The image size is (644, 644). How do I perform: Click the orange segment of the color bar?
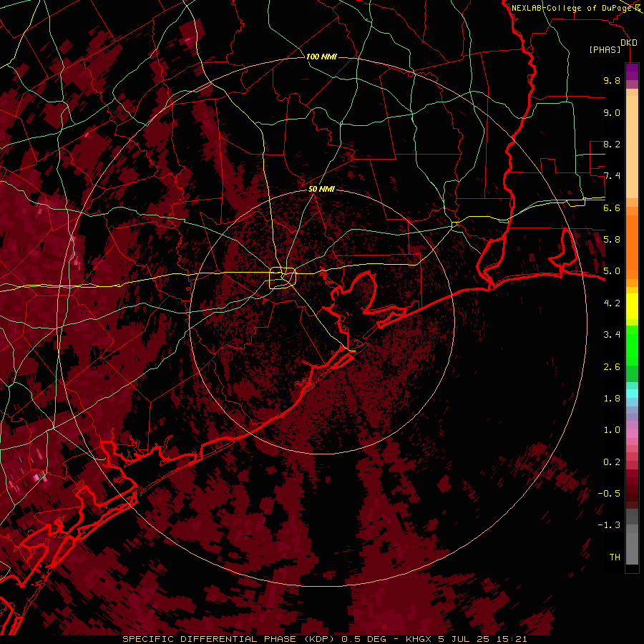click(632, 246)
